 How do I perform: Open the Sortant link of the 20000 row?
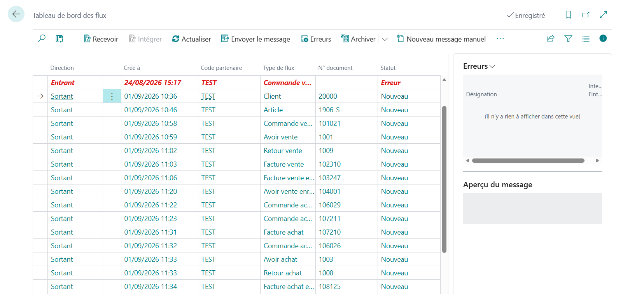[x=62, y=96]
